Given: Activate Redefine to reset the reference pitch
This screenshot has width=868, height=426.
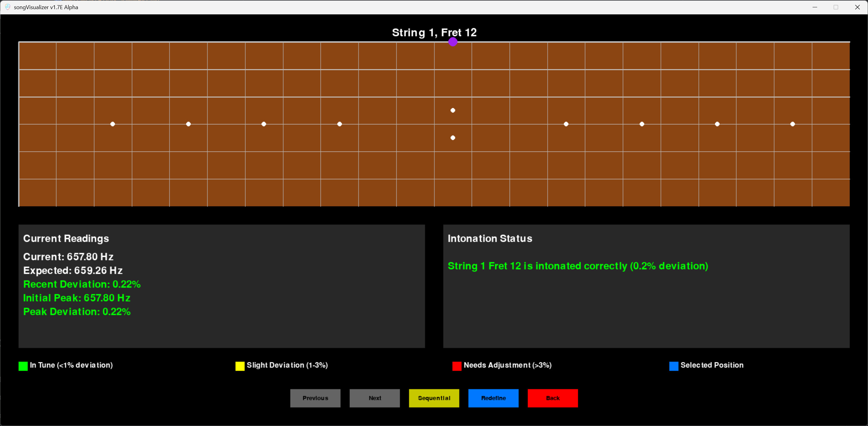Looking at the screenshot, I should click(493, 398).
